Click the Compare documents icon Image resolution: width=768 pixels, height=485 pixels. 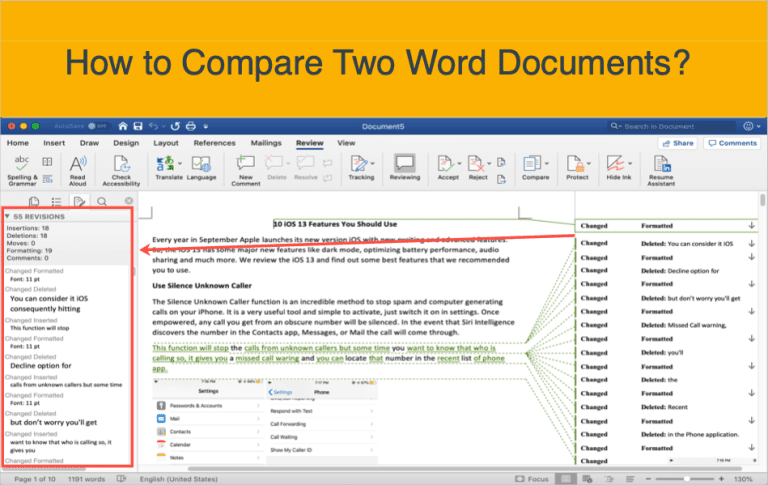pos(532,164)
